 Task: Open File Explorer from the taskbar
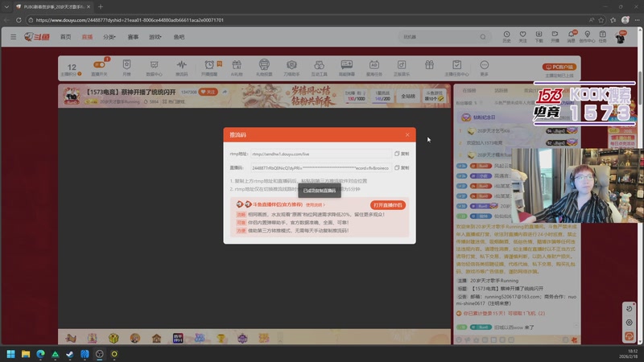tap(26, 354)
